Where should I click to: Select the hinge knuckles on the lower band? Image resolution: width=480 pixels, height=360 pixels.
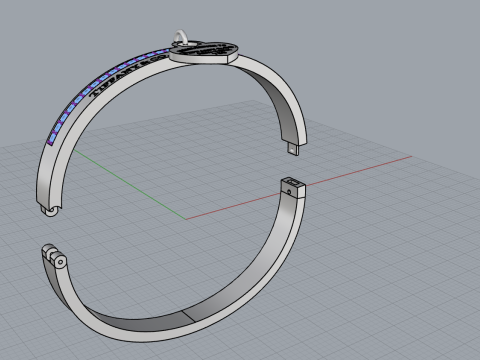[x=54, y=255]
